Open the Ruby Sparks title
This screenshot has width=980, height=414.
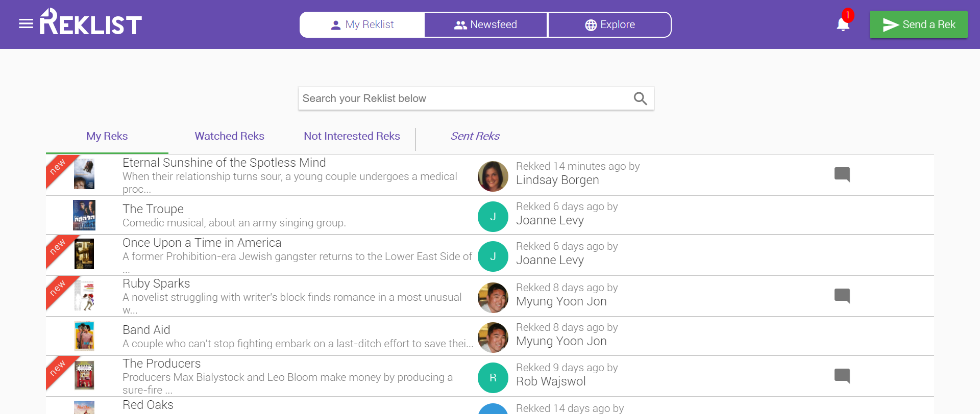pos(156,283)
